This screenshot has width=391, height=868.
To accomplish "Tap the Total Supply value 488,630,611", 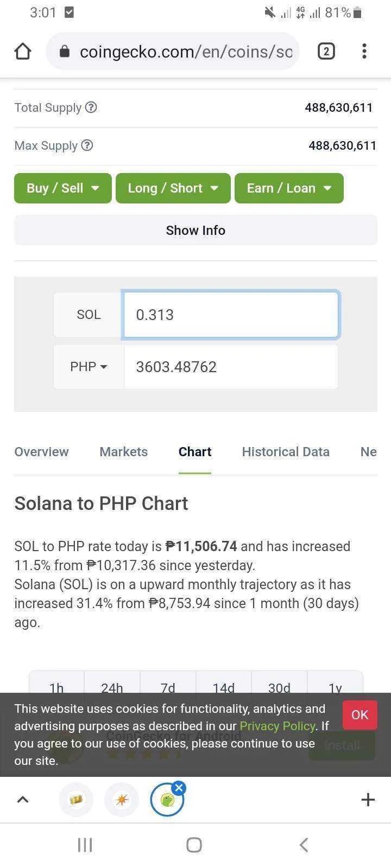I will tap(339, 107).
